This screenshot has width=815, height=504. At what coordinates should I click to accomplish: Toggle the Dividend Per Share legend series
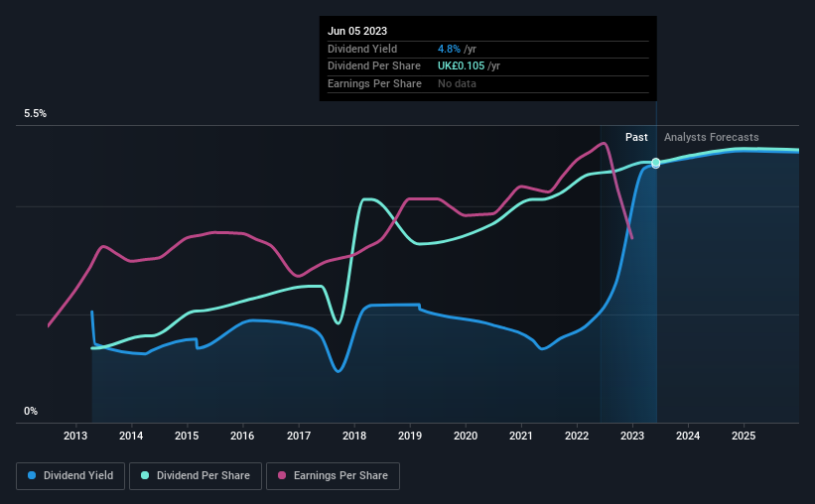pyautogui.click(x=196, y=476)
